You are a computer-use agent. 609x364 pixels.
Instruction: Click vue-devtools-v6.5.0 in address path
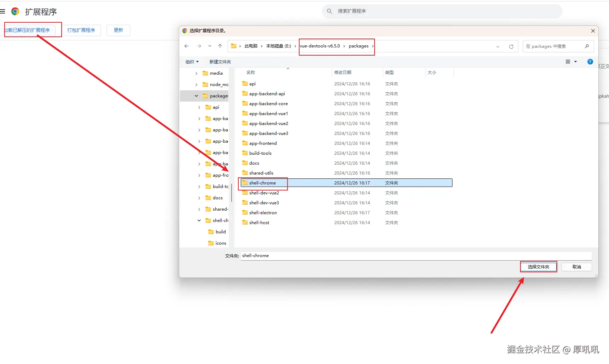[320, 46]
